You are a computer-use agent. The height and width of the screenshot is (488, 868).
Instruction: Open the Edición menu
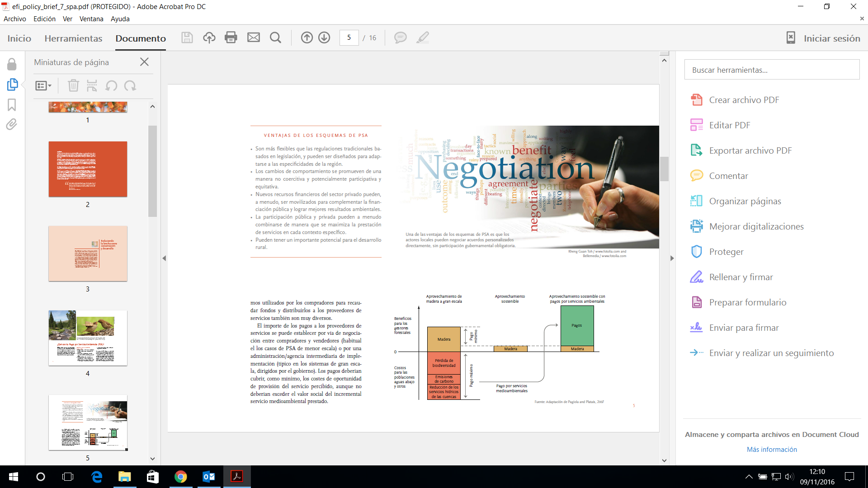pyautogui.click(x=44, y=19)
